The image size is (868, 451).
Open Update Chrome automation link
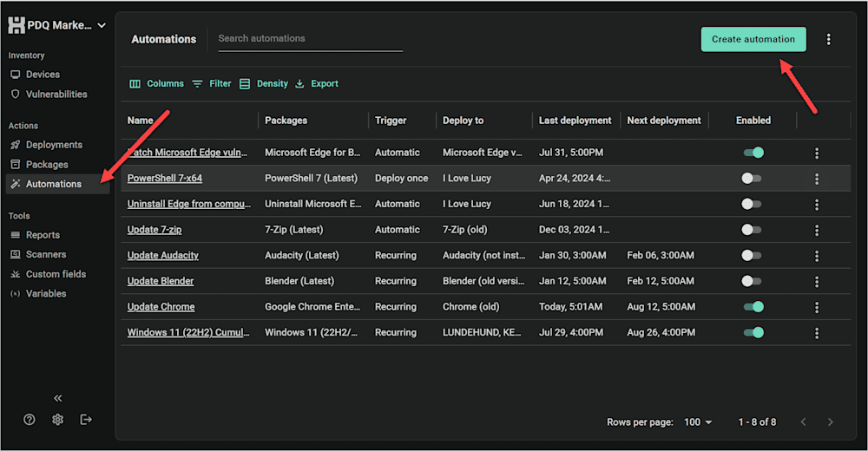[161, 306]
